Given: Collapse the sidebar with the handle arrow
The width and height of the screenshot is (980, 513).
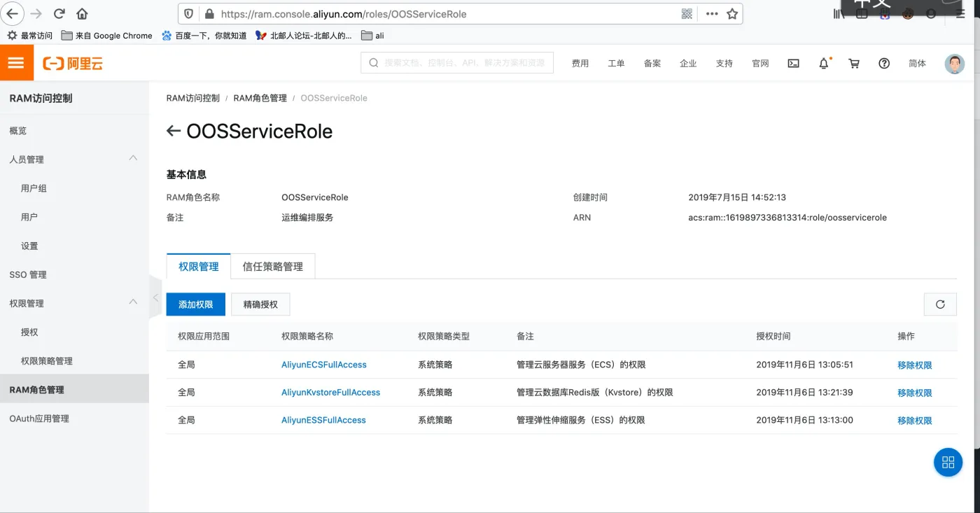Looking at the screenshot, I should tap(155, 297).
